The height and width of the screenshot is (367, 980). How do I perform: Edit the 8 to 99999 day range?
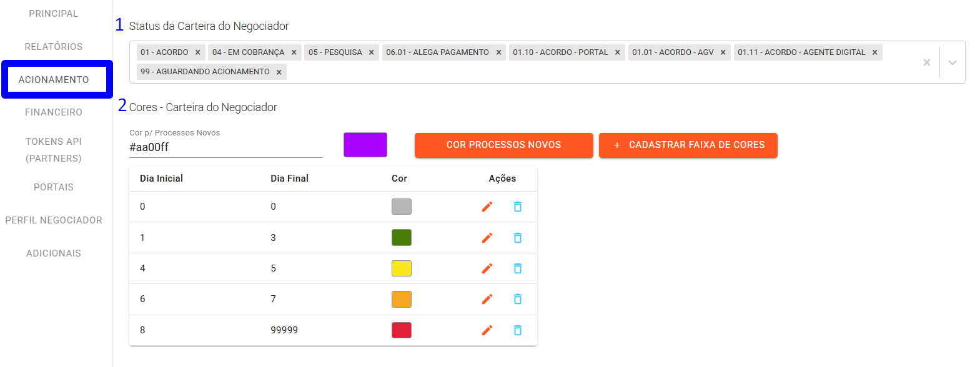pyautogui.click(x=487, y=330)
